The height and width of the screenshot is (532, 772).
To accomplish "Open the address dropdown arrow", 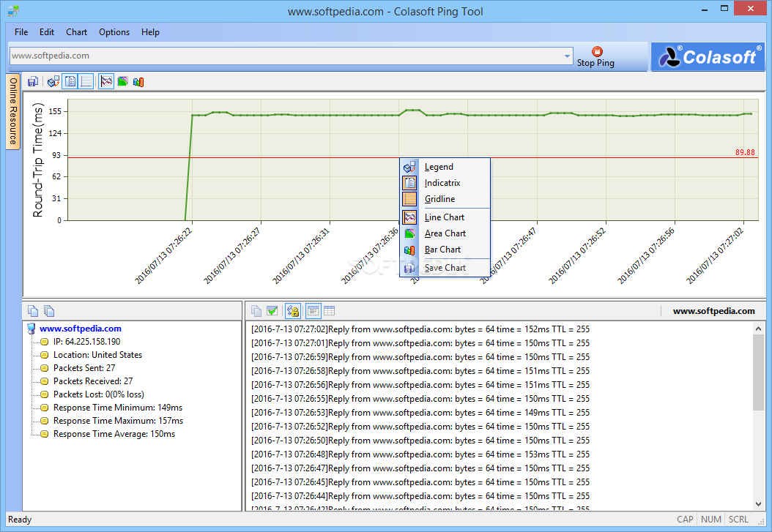I will 567,56.
